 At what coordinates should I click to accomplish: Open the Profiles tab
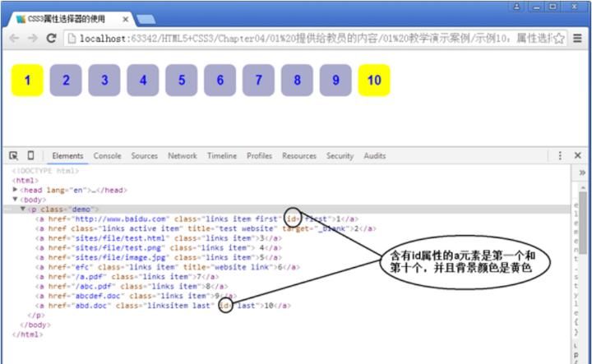pyautogui.click(x=259, y=156)
